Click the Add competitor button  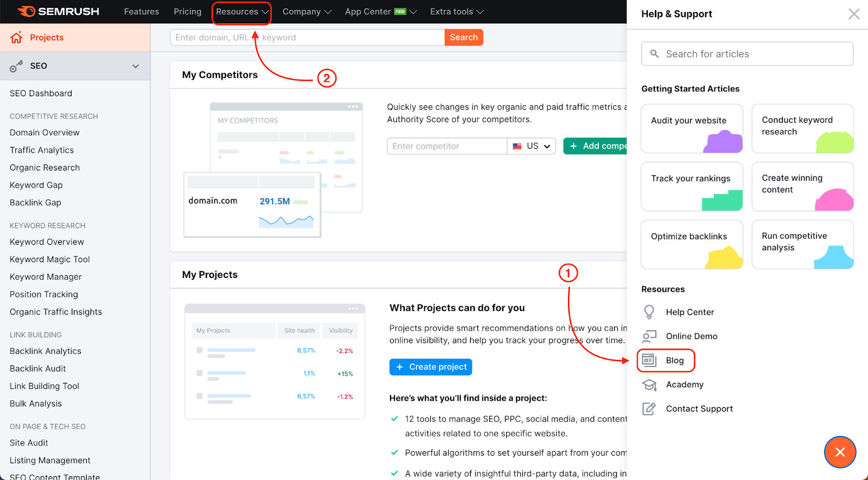[595, 146]
